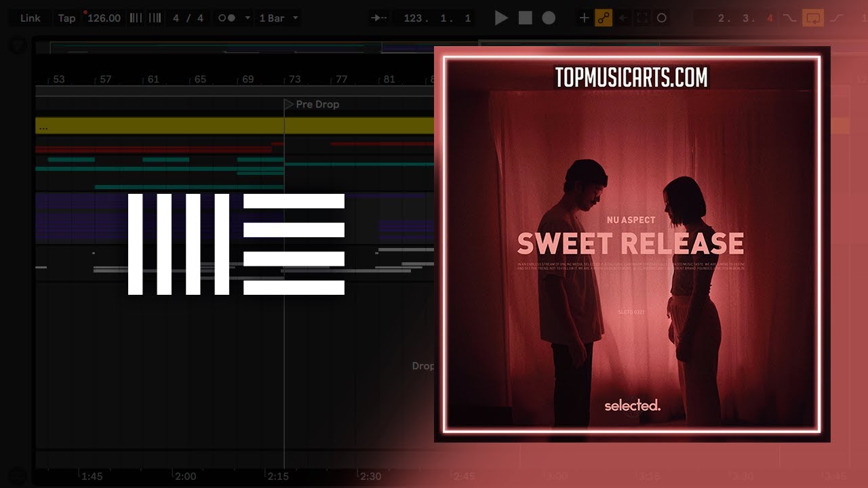This screenshot has width=868, height=488.
Task: Open the metronome settings dropdown arrow
Action: (247, 18)
